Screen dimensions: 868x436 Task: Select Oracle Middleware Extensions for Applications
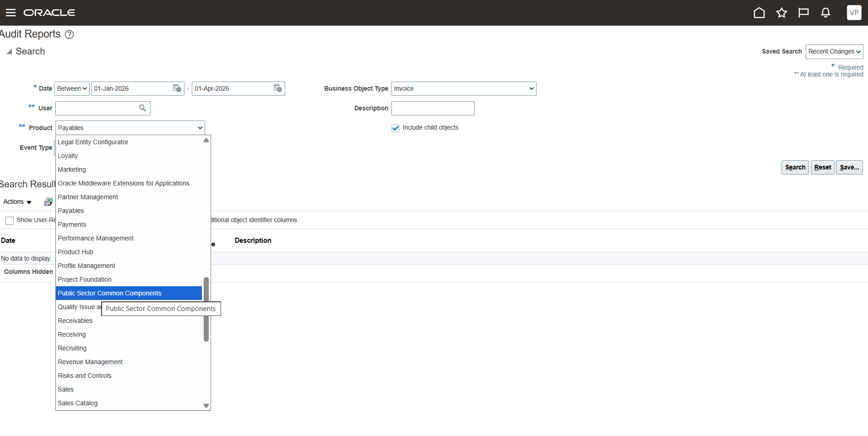[x=129, y=183]
